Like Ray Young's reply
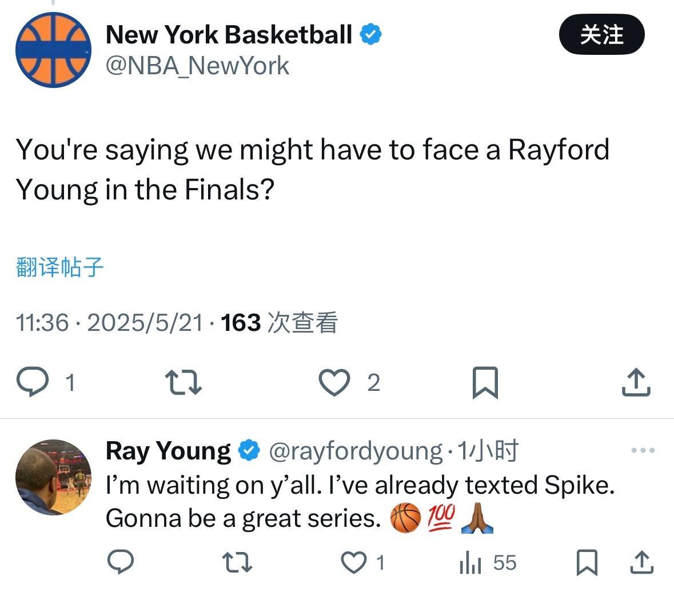The height and width of the screenshot is (616, 674). tap(354, 562)
